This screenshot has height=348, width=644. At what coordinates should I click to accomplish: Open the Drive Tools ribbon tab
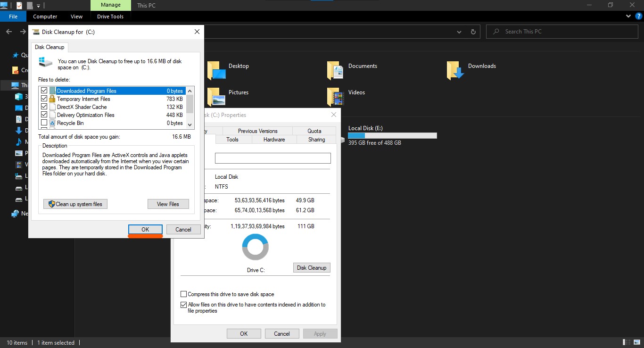point(110,17)
